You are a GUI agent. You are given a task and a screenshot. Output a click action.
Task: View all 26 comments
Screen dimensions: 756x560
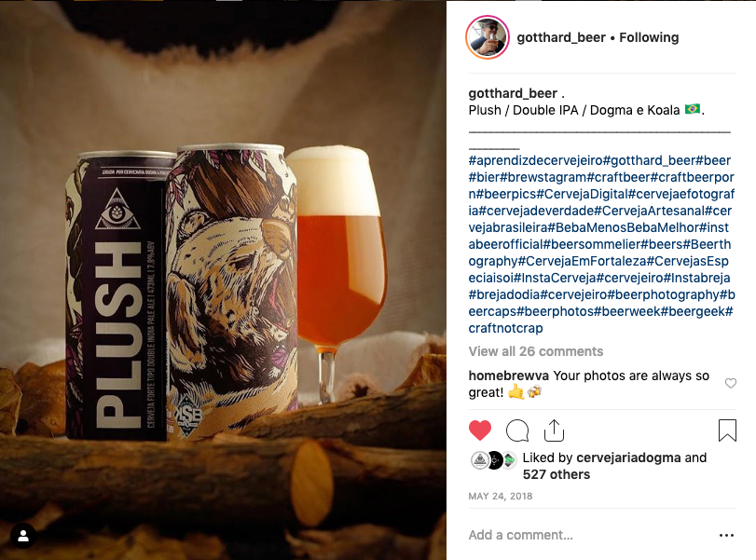[x=536, y=351]
